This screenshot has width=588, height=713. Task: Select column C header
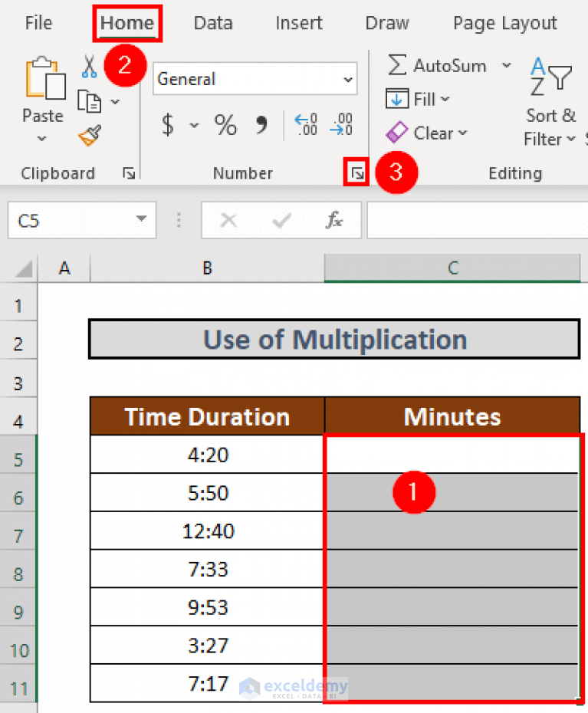[x=452, y=268]
